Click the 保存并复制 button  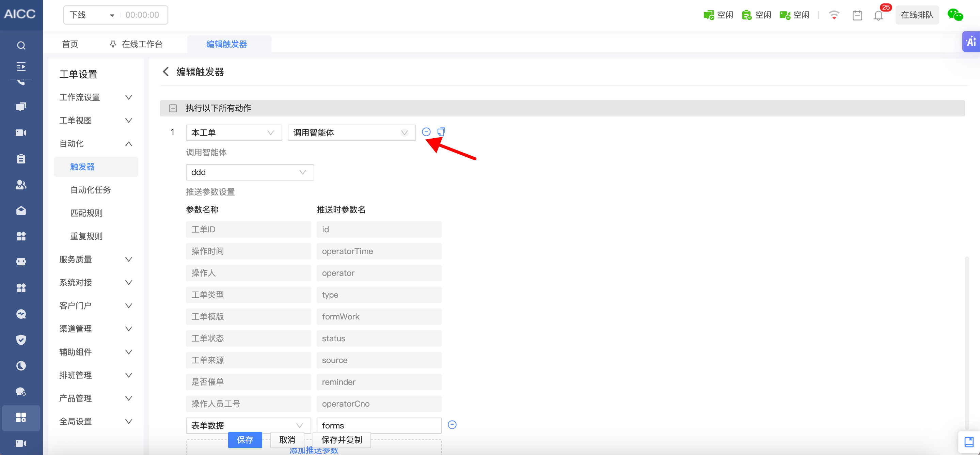point(341,440)
